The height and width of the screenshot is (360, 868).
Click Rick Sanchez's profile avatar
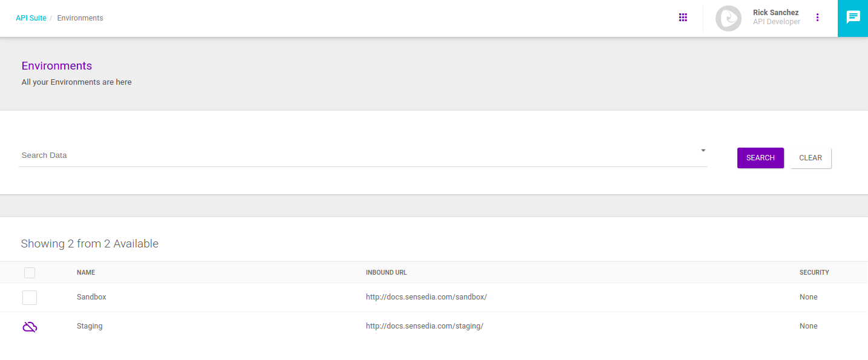pyautogui.click(x=728, y=18)
